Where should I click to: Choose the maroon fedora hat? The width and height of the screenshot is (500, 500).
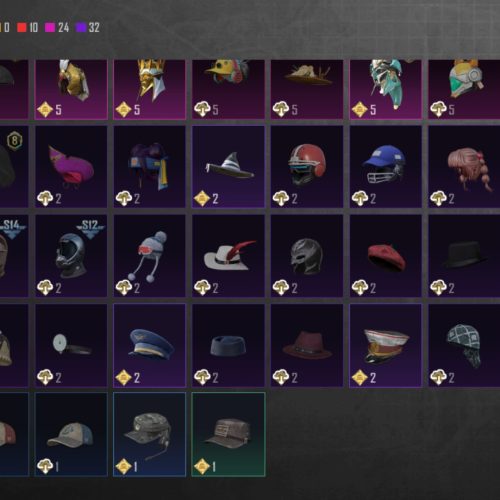307,345
